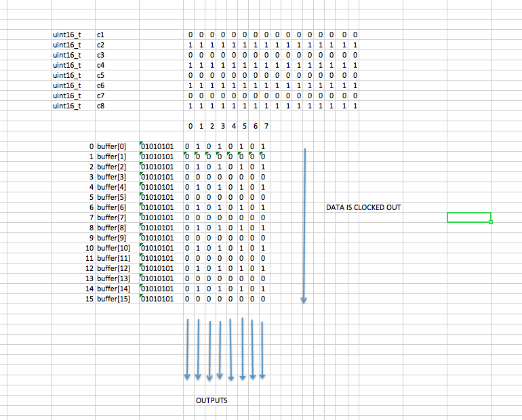Viewport: 522px width, 420px height.
Task: Select the buffer[9] cell
Action: (x=117, y=238)
